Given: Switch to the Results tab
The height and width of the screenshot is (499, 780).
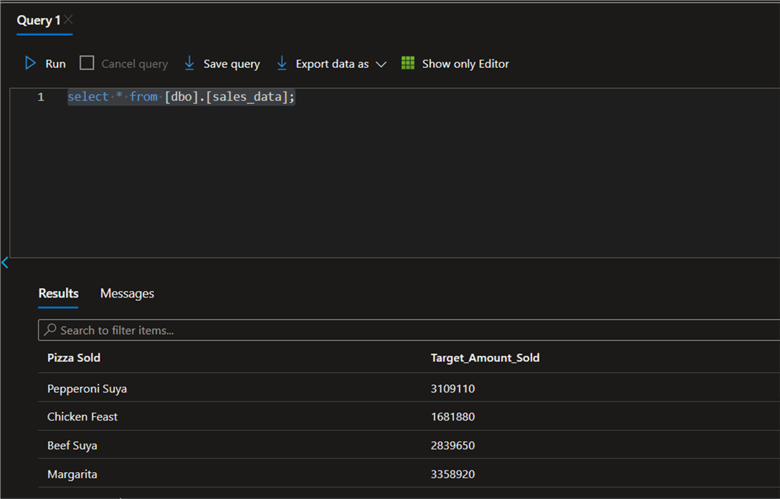Looking at the screenshot, I should click(58, 293).
